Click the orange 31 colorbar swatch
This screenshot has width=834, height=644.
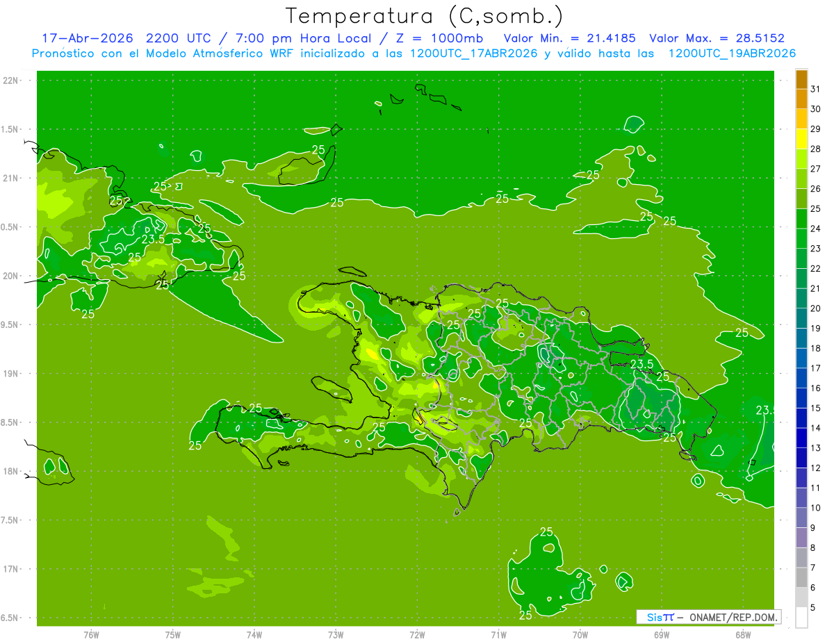801,80
